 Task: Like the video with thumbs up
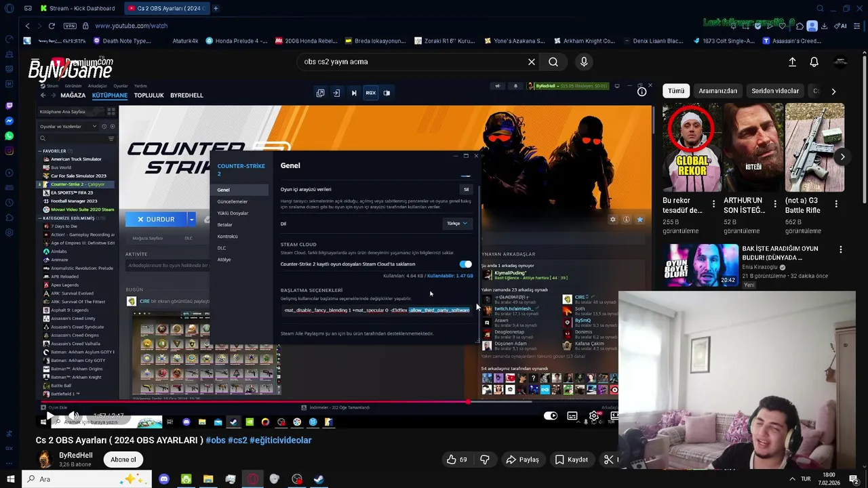pos(457,460)
